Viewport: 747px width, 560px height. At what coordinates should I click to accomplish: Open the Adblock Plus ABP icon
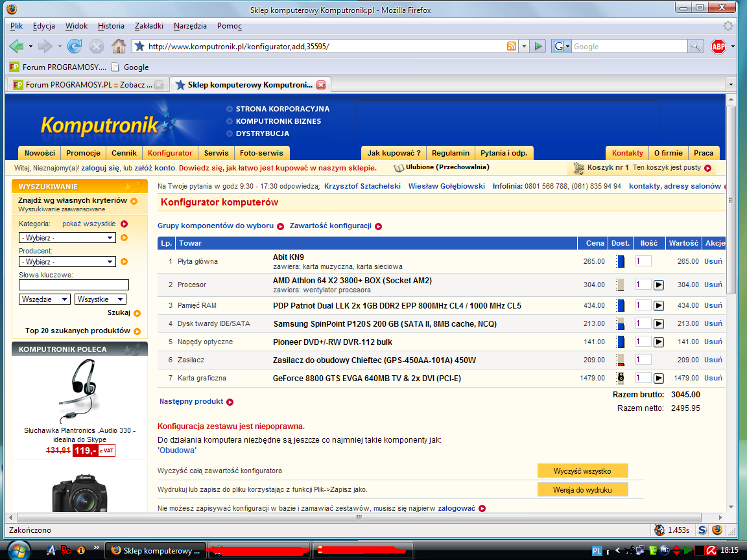[x=718, y=46]
